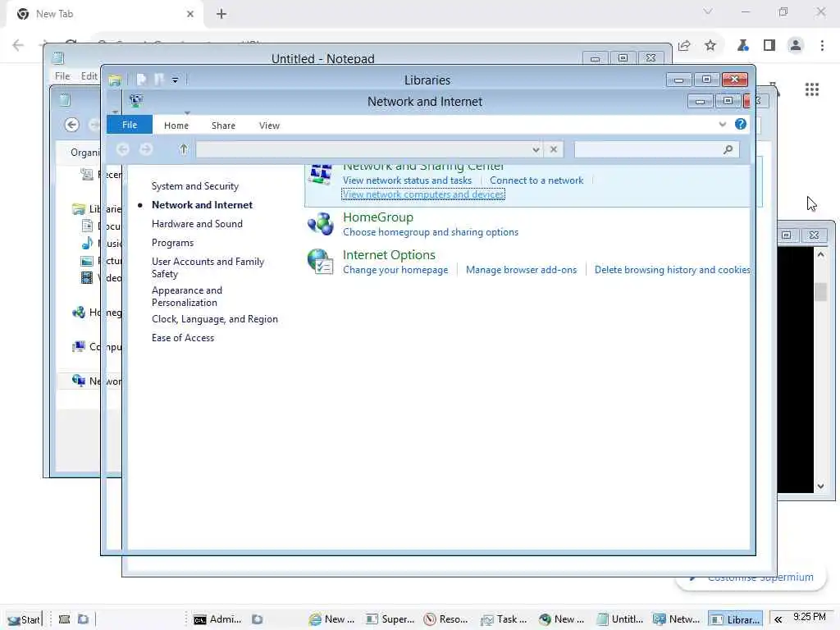The width and height of the screenshot is (840, 630).
Task: Click the console window scrollbar down arrow
Action: (820, 486)
